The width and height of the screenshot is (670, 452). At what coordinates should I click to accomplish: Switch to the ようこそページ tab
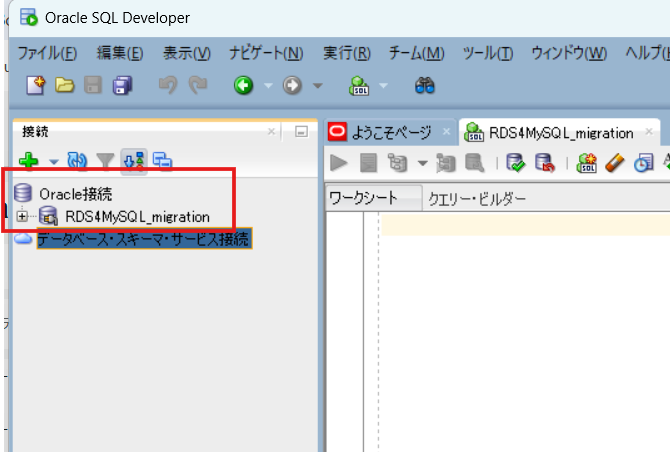click(x=391, y=132)
